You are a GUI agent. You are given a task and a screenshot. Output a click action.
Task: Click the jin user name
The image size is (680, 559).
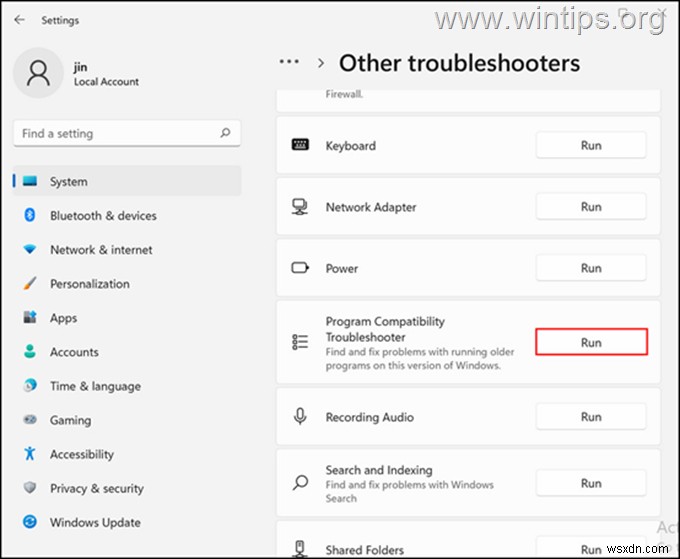point(80,66)
